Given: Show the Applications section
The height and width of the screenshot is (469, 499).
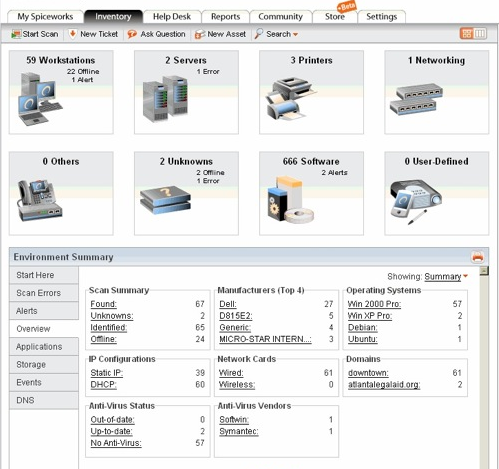Looking at the screenshot, I should [x=44, y=347].
